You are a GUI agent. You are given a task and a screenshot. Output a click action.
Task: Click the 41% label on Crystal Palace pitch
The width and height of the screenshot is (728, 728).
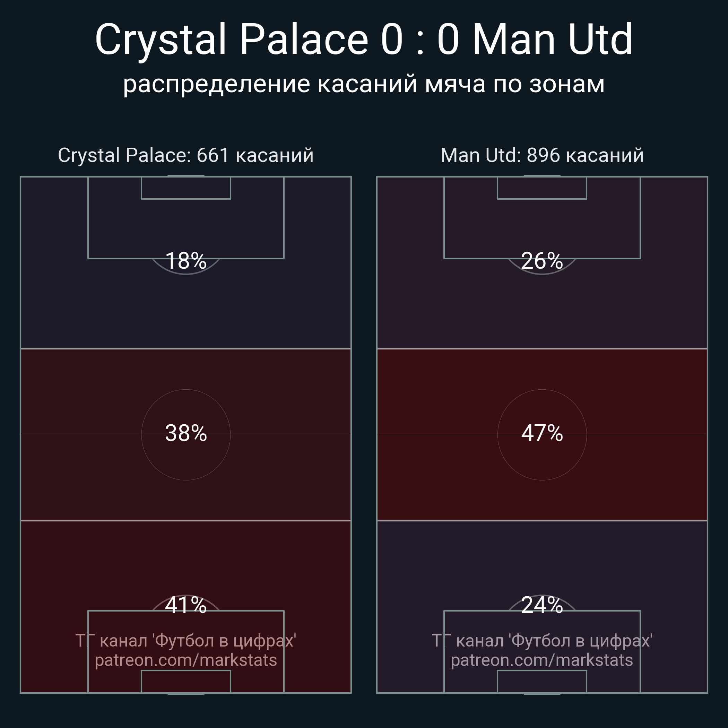pos(186,605)
